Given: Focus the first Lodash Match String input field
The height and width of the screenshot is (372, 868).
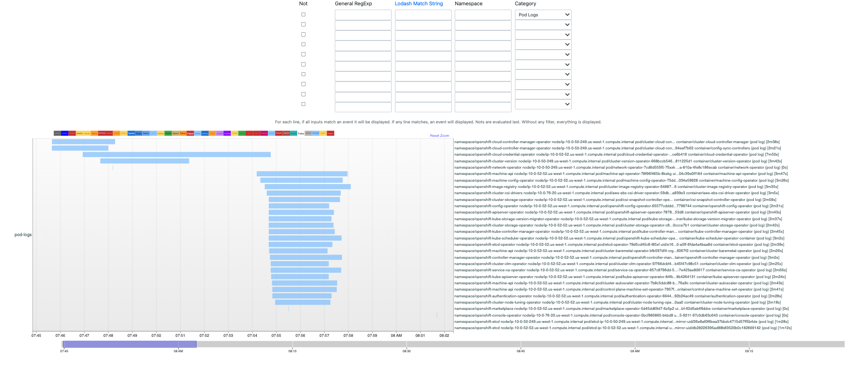Looking at the screenshot, I should 423,15.
